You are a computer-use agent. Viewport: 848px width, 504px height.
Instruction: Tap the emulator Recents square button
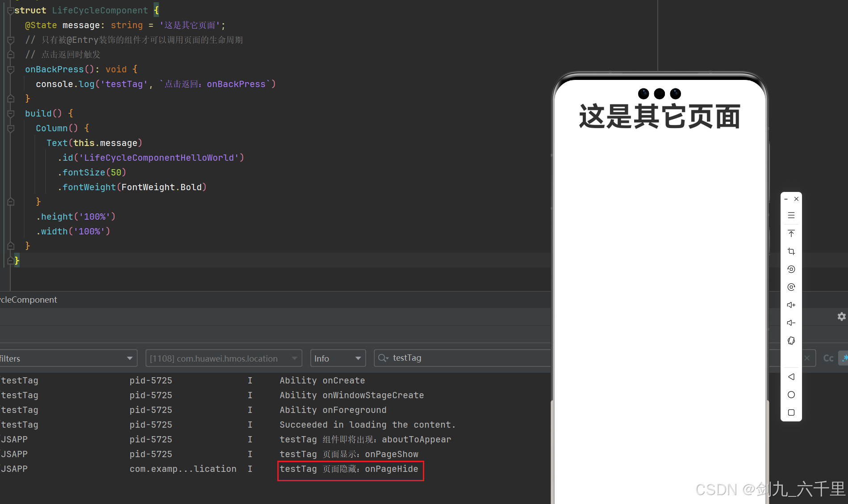791,412
